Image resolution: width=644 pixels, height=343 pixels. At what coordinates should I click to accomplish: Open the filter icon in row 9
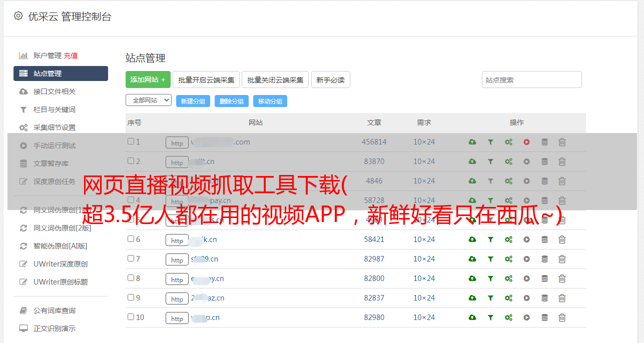(x=490, y=298)
